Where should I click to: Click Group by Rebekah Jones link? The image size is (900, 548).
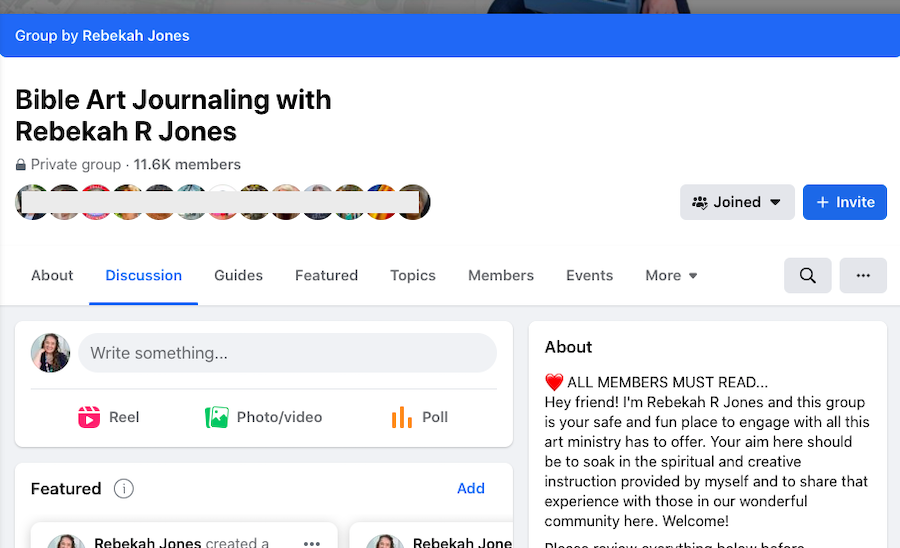click(x=102, y=36)
